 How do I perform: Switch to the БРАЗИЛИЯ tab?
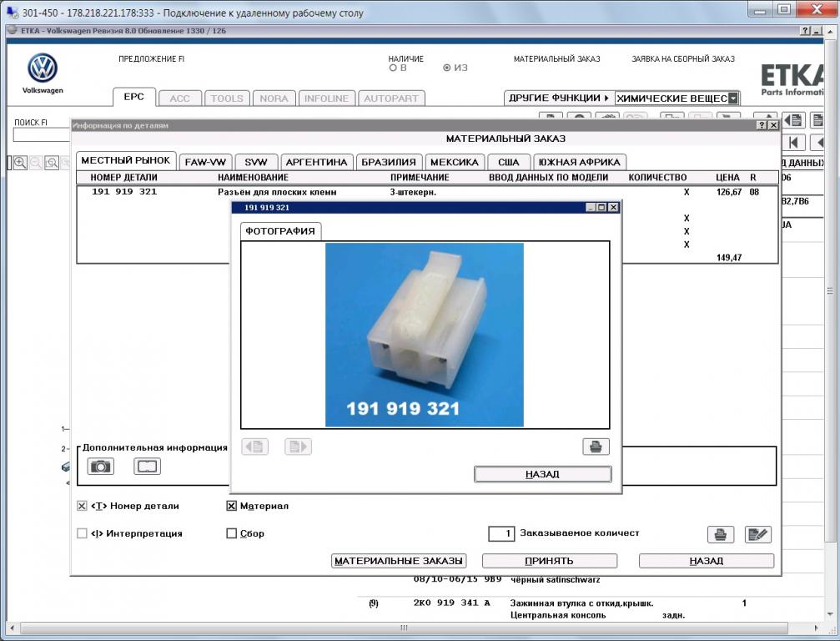pyautogui.click(x=389, y=162)
